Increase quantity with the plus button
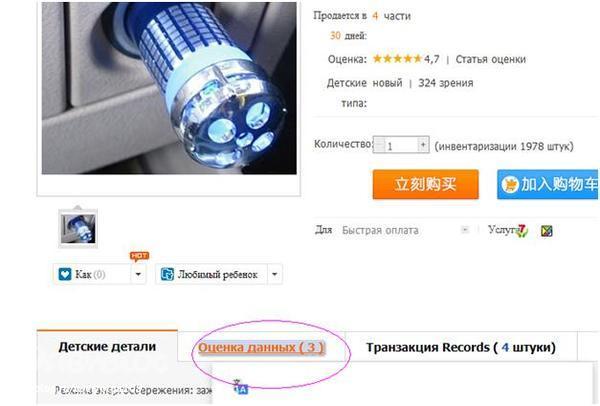Viewport: 600px width, 406px height. pyautogui.click(x=423, y=145)
